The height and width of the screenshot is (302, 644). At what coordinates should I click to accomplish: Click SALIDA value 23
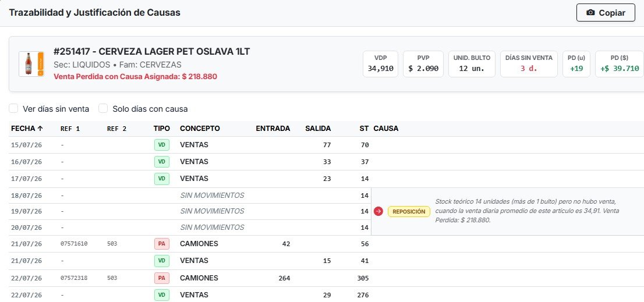(x=327, y=179)
